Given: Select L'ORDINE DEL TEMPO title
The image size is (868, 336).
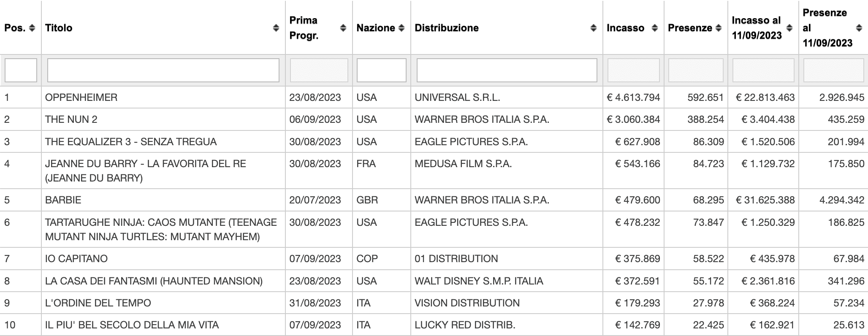Looking at the screenshot, I should click(98, 303).
